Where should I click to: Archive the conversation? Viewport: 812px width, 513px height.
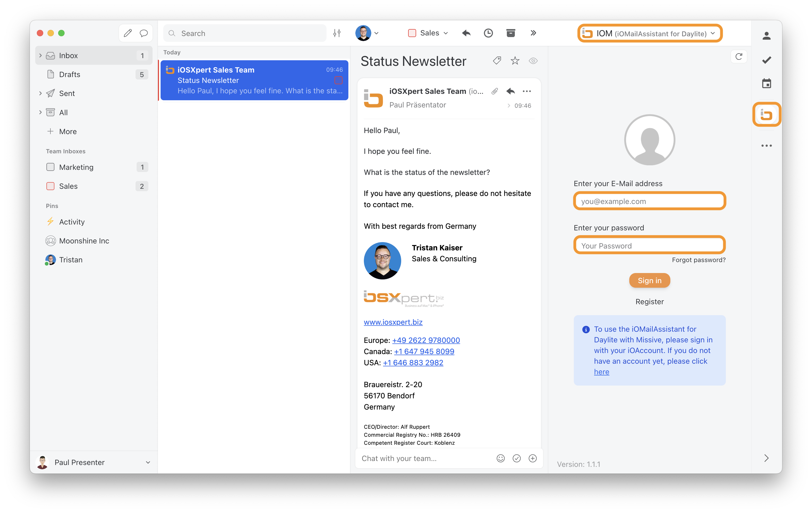click(x=511, y=33)
